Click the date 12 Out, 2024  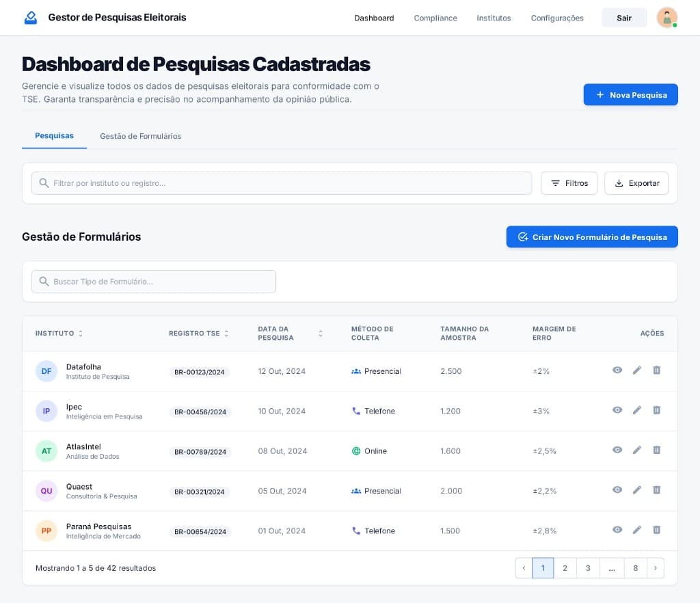tap(282, 371)
